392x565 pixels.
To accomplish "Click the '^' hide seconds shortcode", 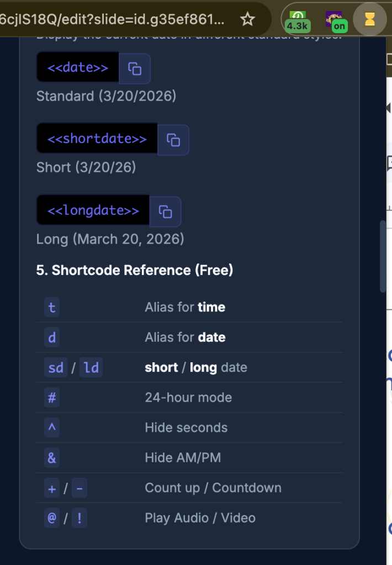I will (52, 427).
